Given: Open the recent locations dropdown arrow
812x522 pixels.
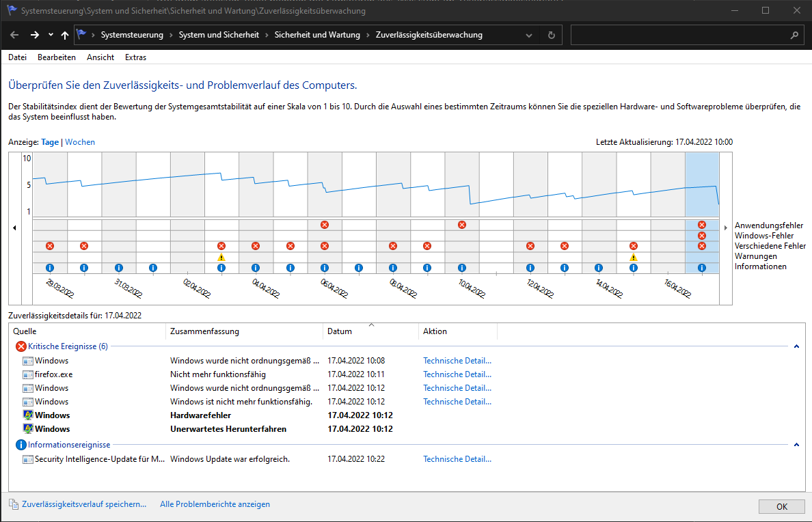Looking at the screenshot, I should click(x=51, y=36).
